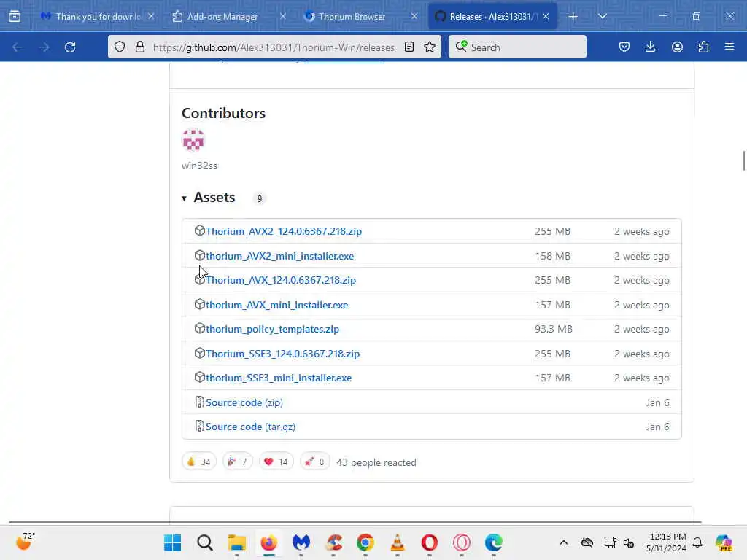Download thorium_AVX2_mini_installer.exe
The height and width of the screenshot is (560, 747).
pyautogui.click(x=279, y=256)
